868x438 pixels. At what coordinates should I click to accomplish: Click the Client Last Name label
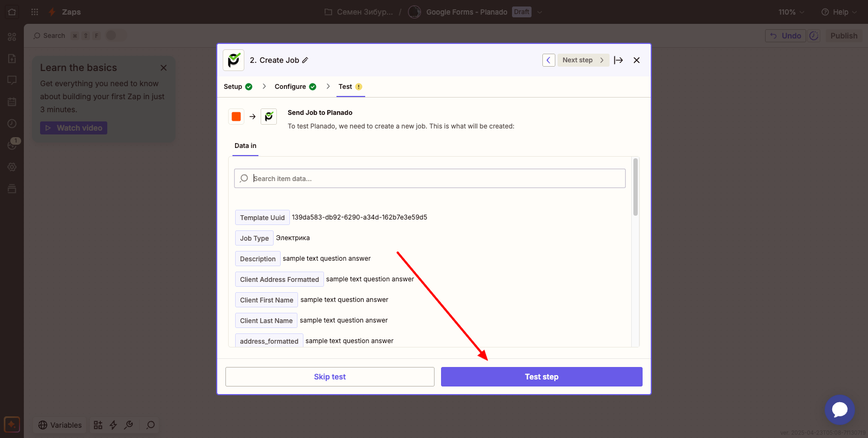click(266, 320)
